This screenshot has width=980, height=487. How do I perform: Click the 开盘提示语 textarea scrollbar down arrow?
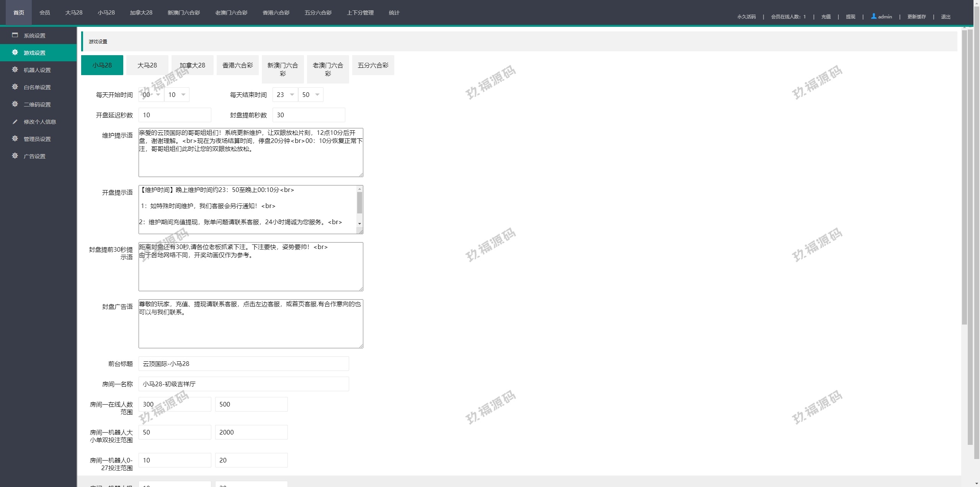coord(359,223)
